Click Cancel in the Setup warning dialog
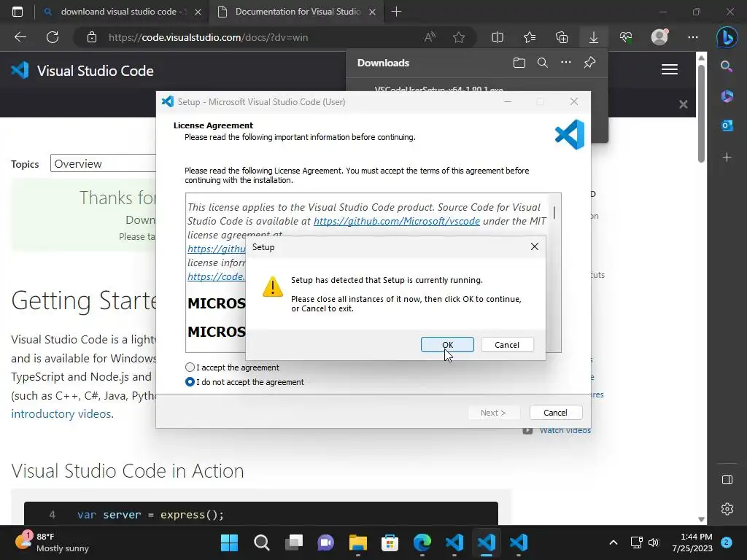 coord(507,345)
